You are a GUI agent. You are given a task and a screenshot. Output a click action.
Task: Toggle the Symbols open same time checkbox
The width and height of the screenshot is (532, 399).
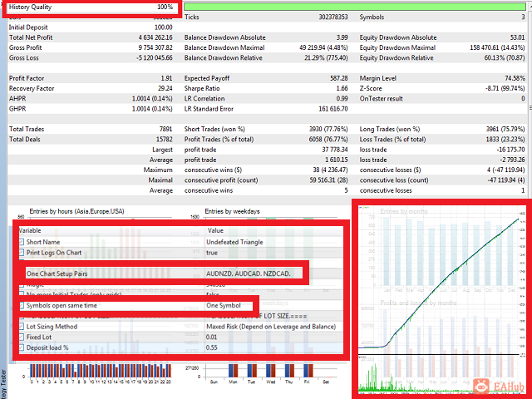point(22,305)
